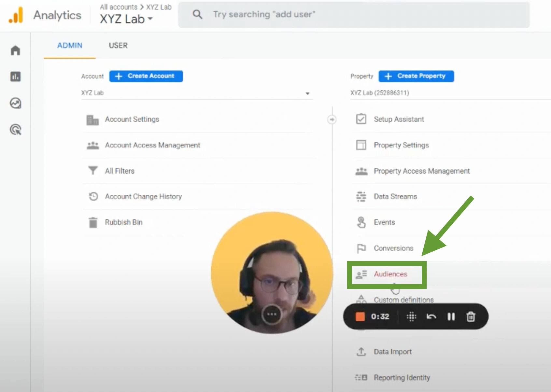This screenshot has width=551, height=392.
Task: Click the Google Analytics logo icon
Action: coord(16,15)
